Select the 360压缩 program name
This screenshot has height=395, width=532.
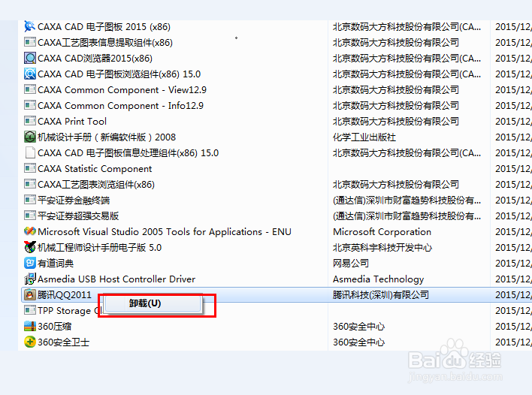pyautogui.click(x=55, y=327)
